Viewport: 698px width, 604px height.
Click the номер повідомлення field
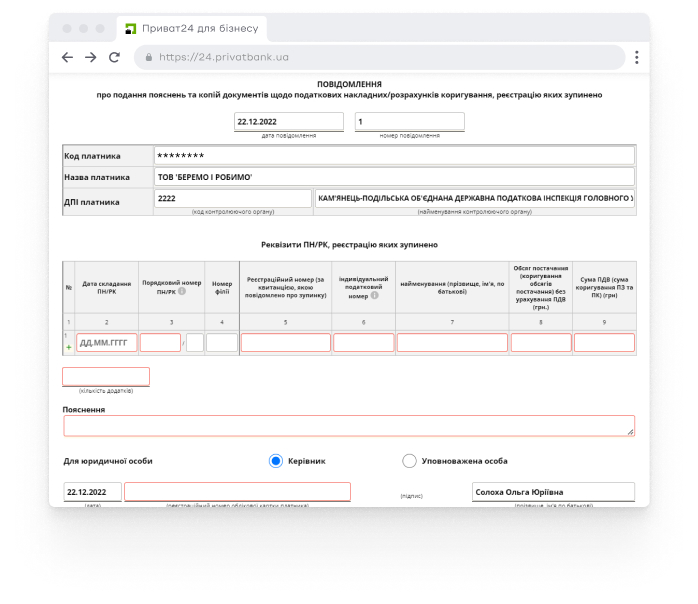[x=409, y=122]
